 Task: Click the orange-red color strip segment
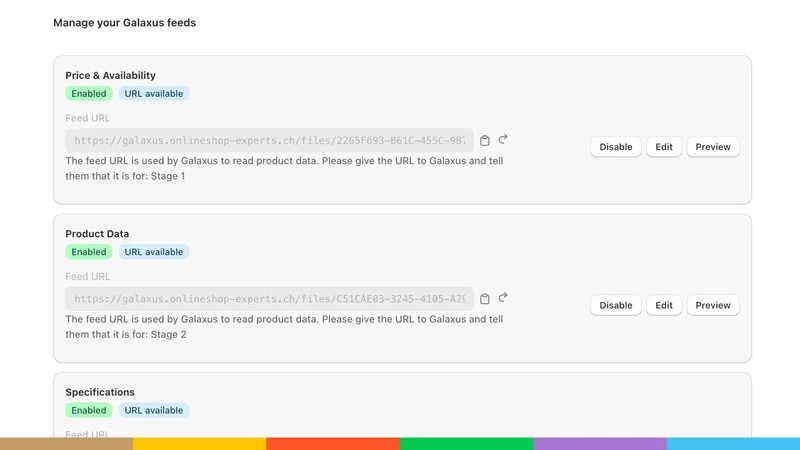[333, 443]
